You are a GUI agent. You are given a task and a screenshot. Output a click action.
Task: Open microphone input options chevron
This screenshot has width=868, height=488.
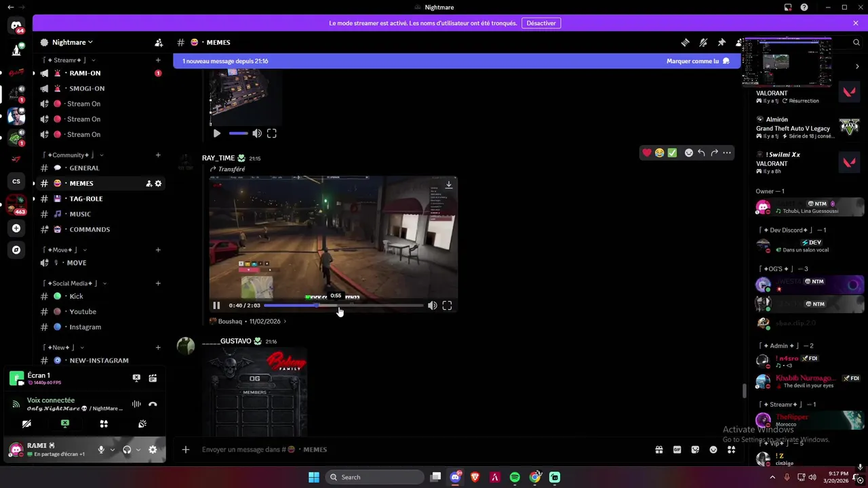click(112, 449)
